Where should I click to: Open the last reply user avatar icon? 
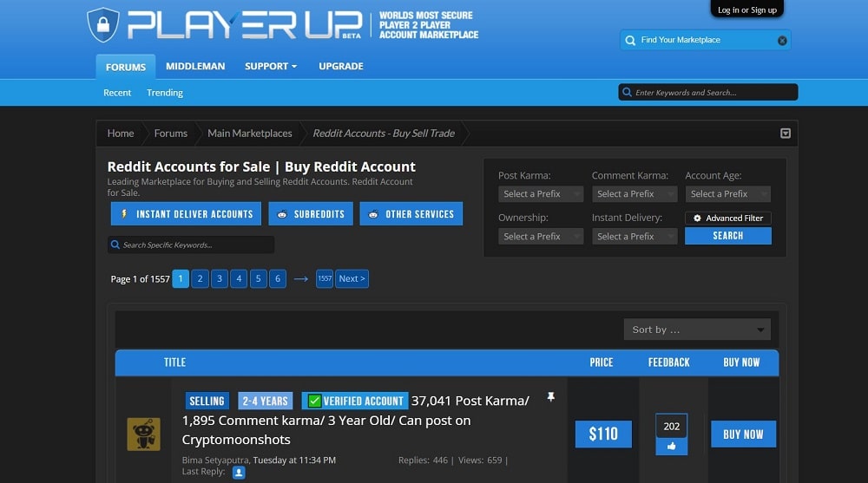pyautogui.click(x=239, y=473)
